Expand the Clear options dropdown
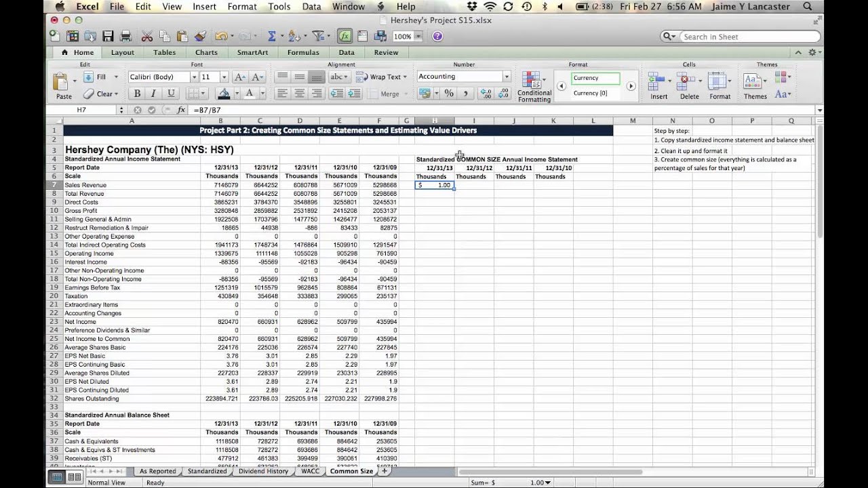Screen dimensions: 868x488 pos(116,94)
